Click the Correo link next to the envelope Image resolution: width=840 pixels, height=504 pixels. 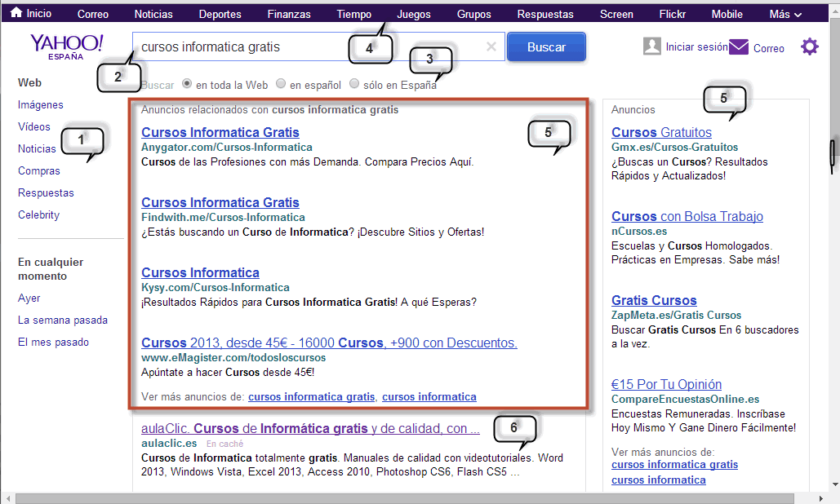coord(769,49)
